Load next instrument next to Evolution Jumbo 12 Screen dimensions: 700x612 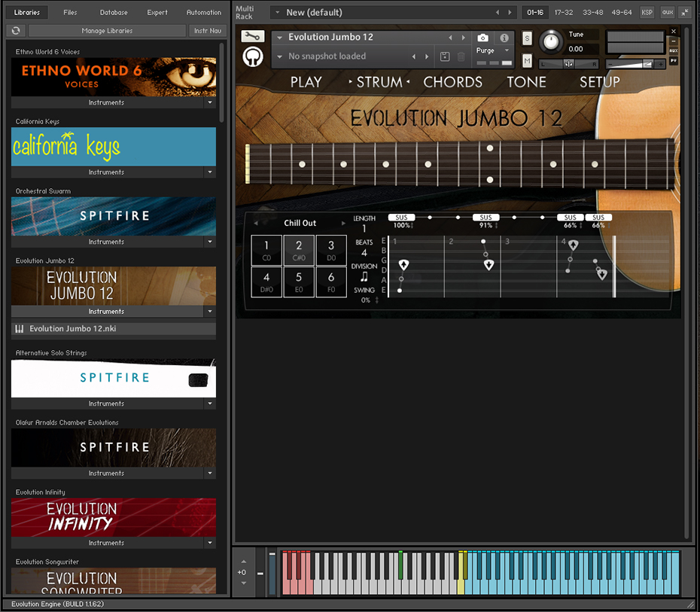tap(464, 38)
